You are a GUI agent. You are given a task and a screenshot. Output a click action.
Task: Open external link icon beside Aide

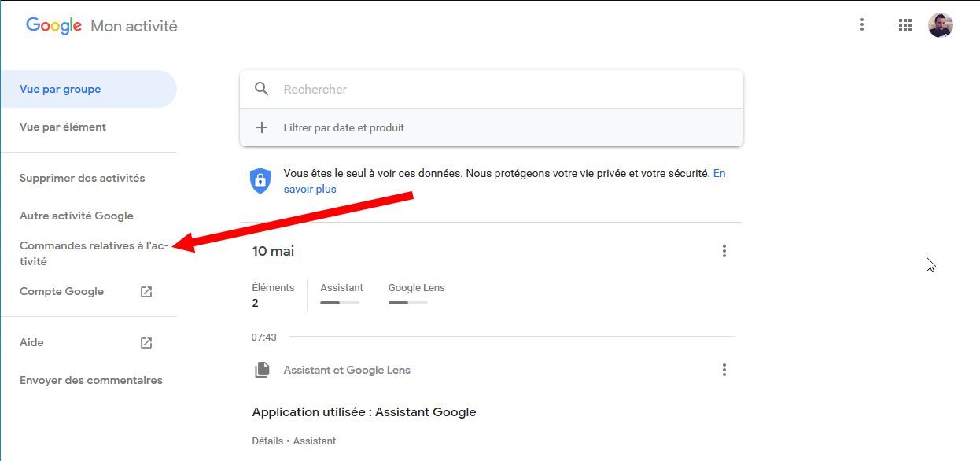pos(146,343)
